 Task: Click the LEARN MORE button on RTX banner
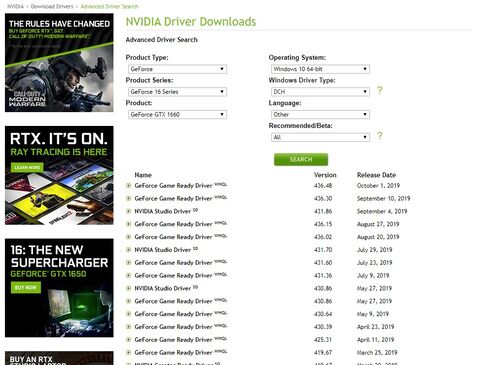point(27,167)
